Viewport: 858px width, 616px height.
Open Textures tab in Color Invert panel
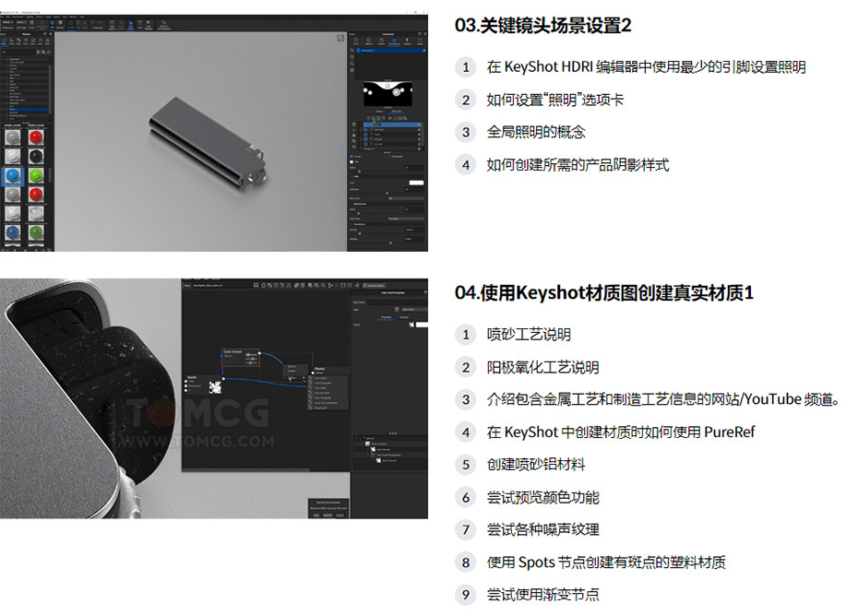click(404, 317)
